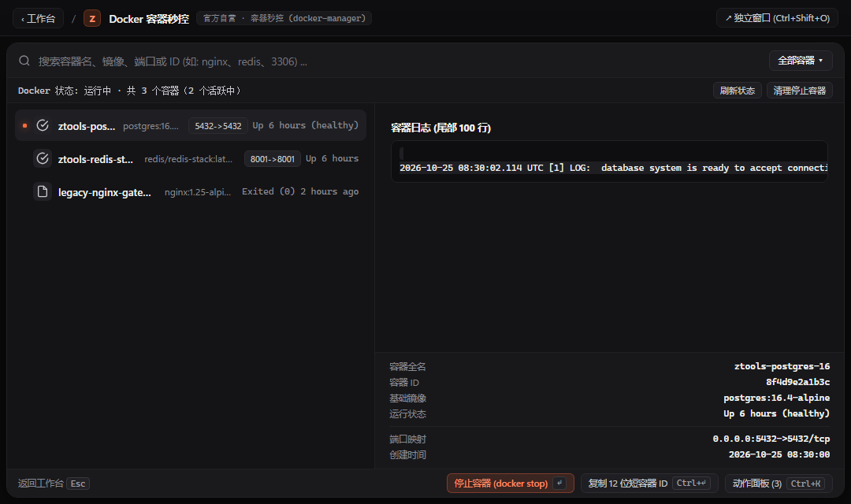Click 清理停止容器 button
This screenshot has height=504, width=851.
tap(800, 91)
